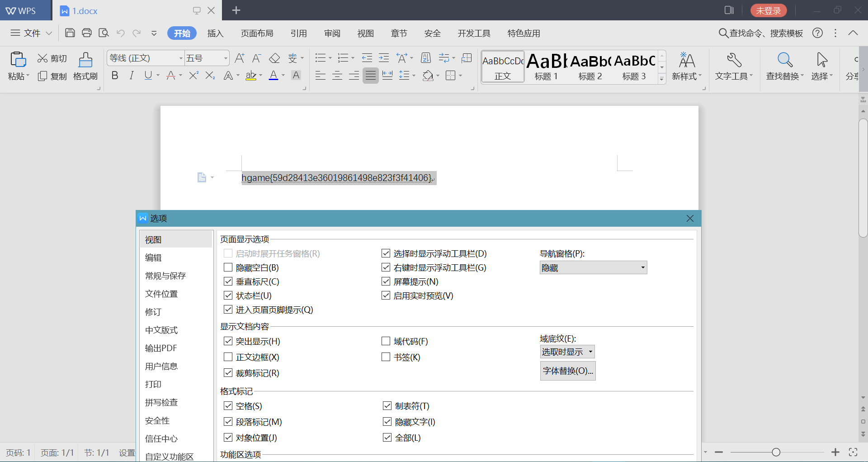Align text left

click(x=321, y=76)
